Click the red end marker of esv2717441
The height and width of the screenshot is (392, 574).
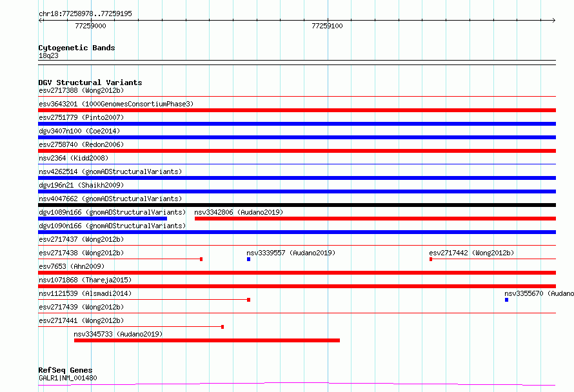click(223, 327)
